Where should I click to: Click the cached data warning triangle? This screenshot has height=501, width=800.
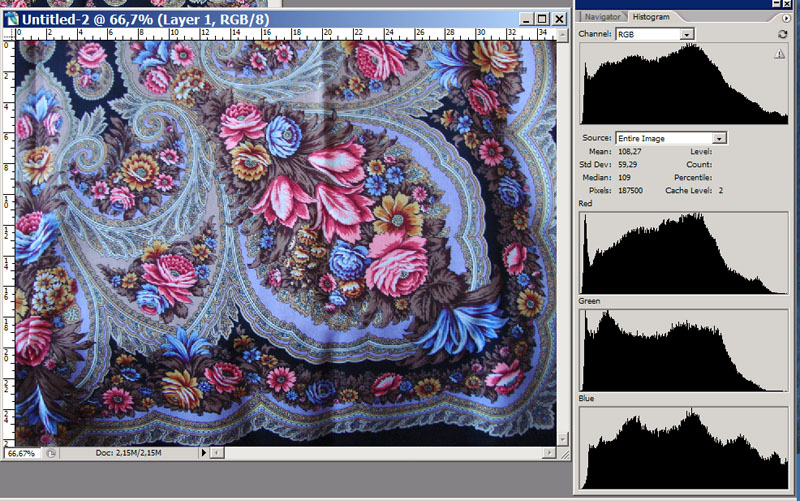[x=779, y=56]
